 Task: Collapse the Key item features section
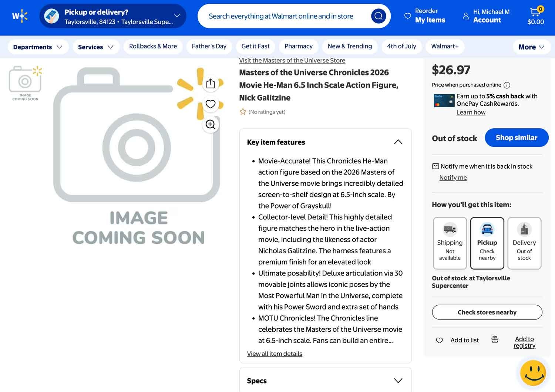point(398,142)
